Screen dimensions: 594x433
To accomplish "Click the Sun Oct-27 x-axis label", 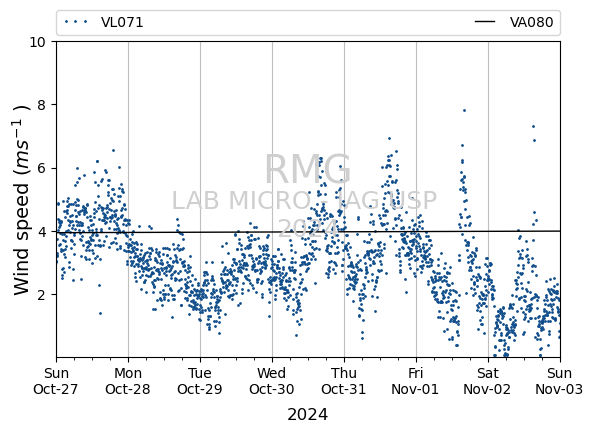I will 56,381.
